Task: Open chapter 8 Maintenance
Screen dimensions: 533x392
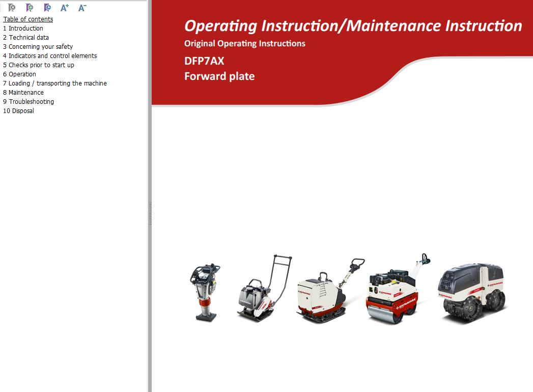Action: (x=23, y=92)
